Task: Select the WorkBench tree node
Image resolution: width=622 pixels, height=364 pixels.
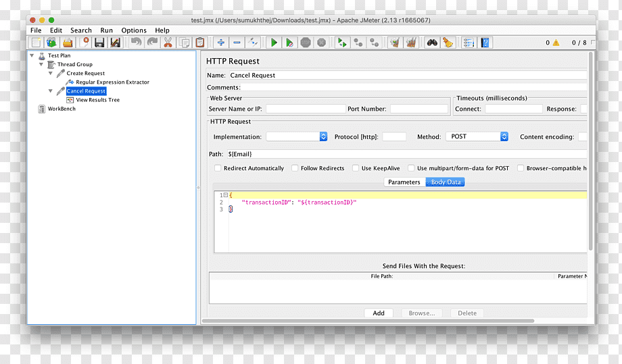Action: 62,109
